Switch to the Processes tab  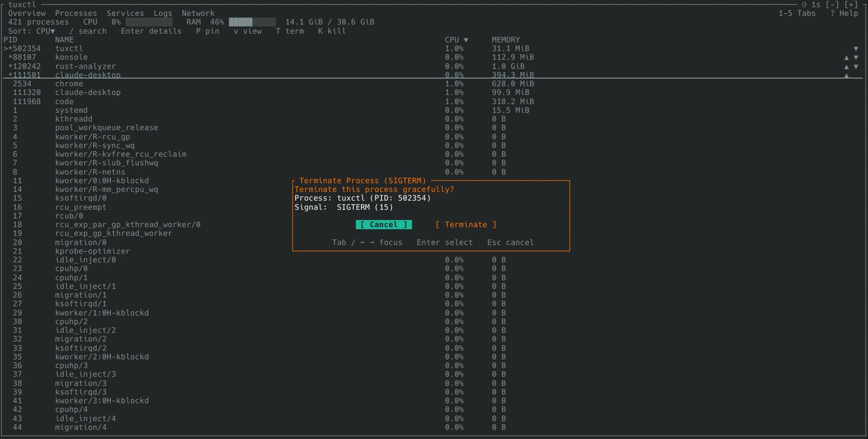(76, 13)
